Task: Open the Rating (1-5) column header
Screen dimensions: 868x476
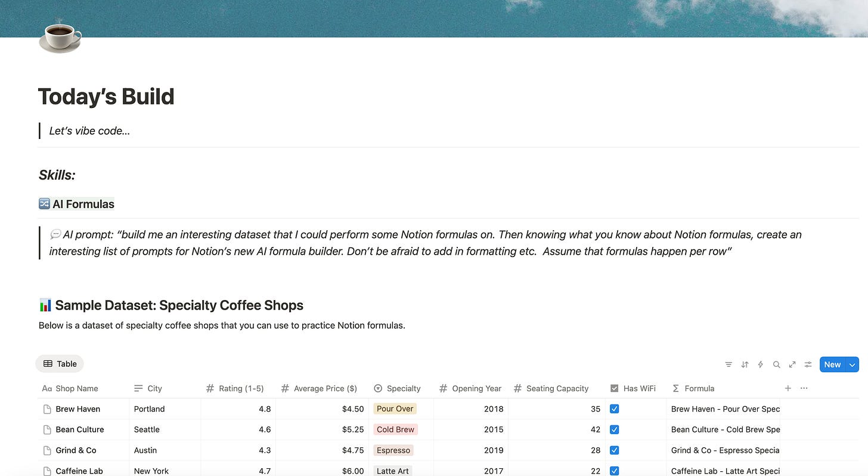Action: coord(238,388)
